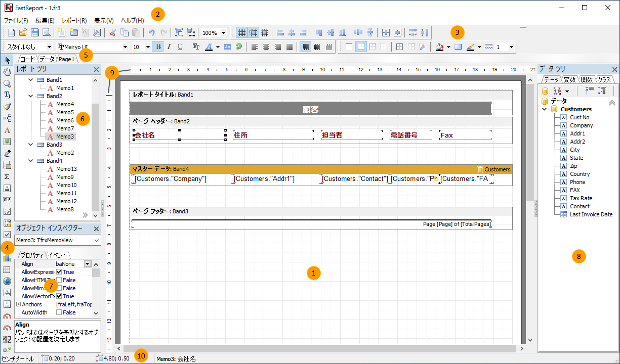620x364 pixels.
Task: Uncheck the AllowExpressions checkbox
Action: coord(59,272)
